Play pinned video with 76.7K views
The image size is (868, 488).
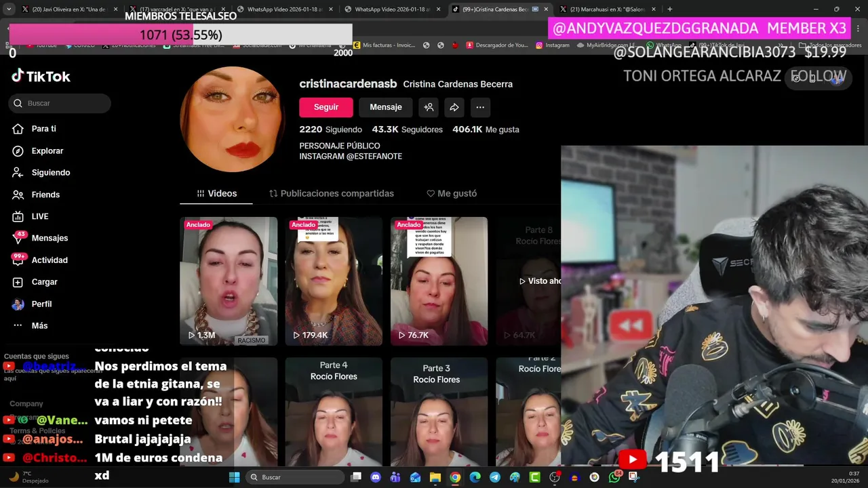click(439, 281)
